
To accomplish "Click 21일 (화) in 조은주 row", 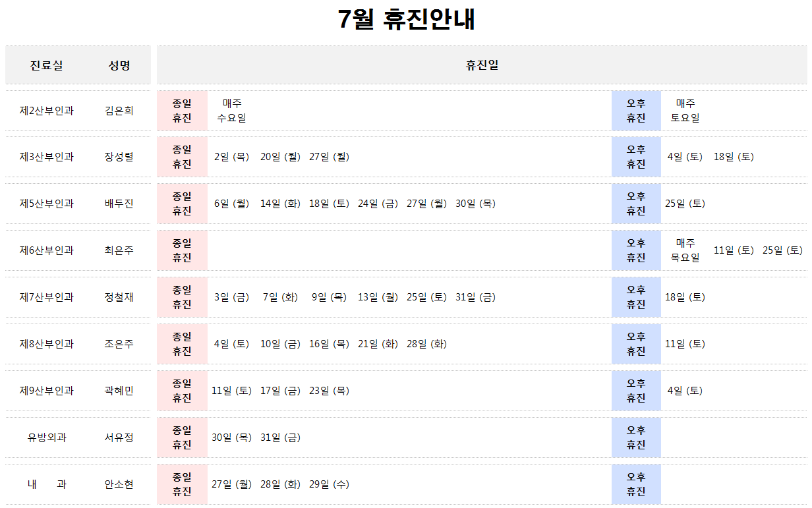I will (378, 344).
